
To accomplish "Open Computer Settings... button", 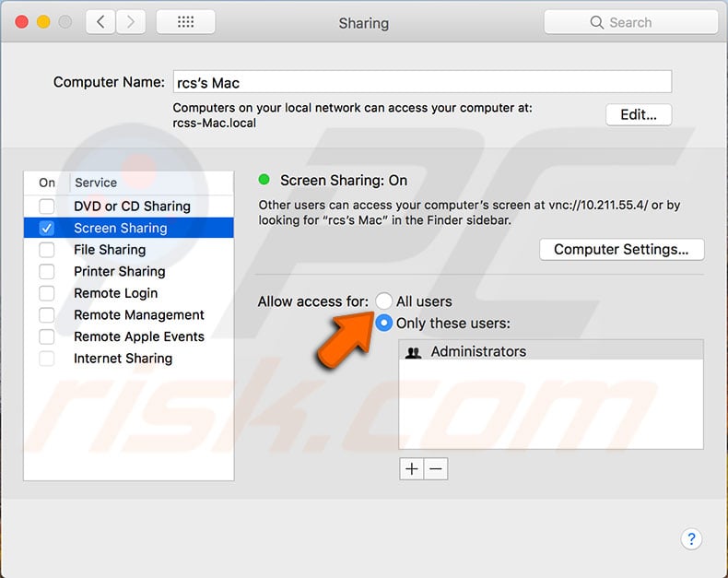I will (x=621, y=250).
